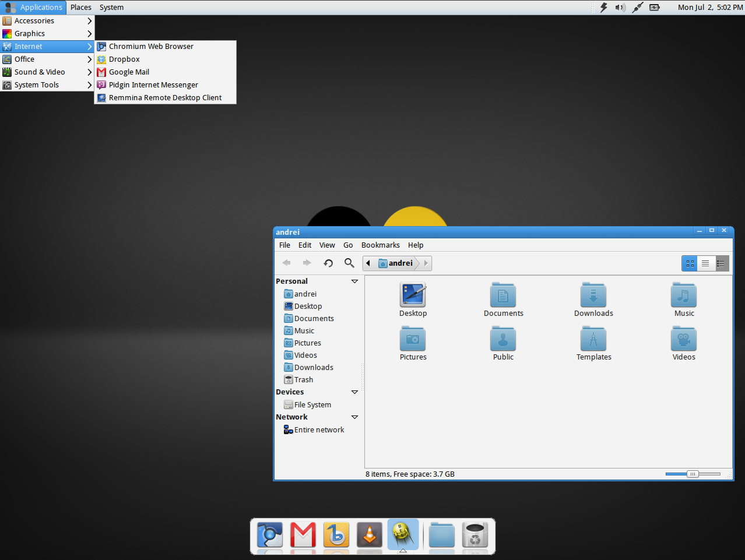Click the volume icon in top panel
The width and height of the screenshot is (745, 560).
[x=620, y=8]
